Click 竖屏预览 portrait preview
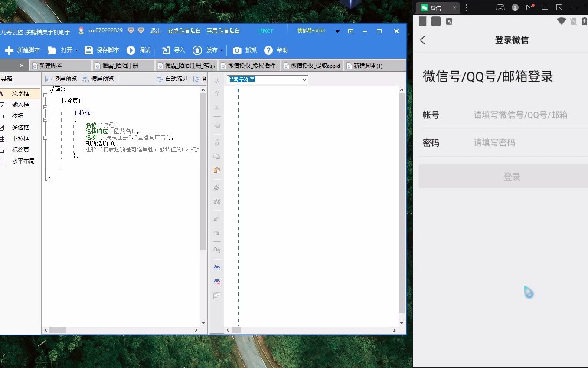Viewport: 588px width, 368px height. point(61,79)
